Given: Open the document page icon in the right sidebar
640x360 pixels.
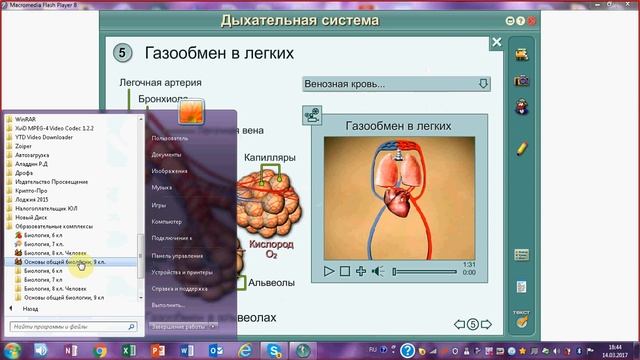Looking at the screenshot, I should (521, 287).
